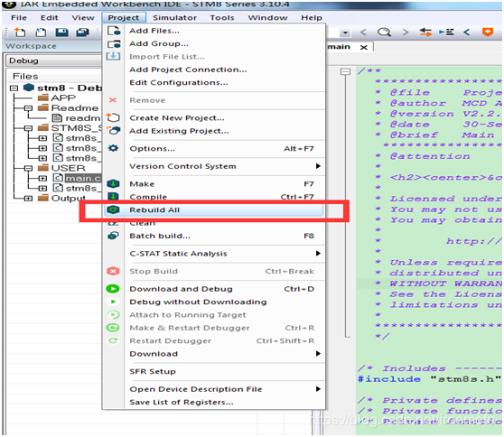Switch to the main editor tab
504x437 pixels.
(339, 47)
